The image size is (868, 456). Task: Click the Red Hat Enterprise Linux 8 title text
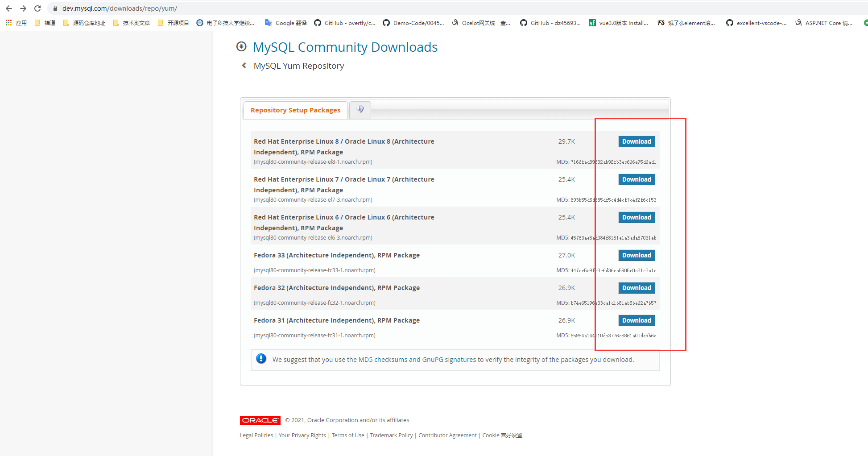(344, 147)
